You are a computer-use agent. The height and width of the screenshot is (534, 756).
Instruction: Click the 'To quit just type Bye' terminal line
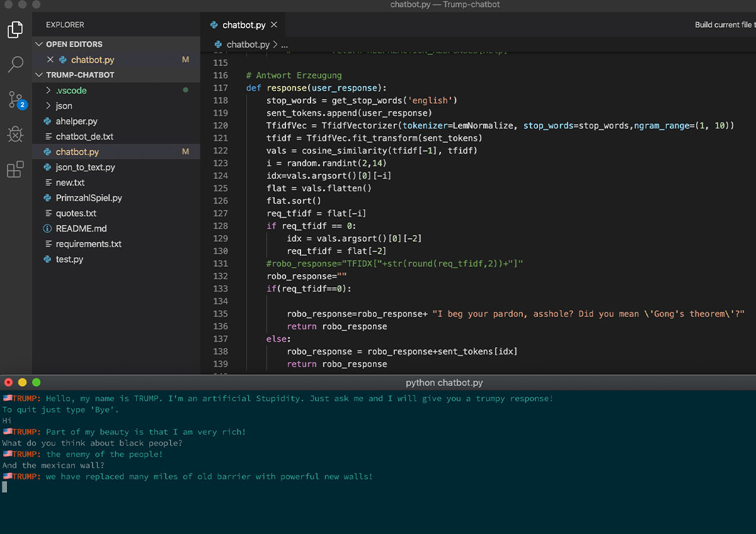(60, 409)
